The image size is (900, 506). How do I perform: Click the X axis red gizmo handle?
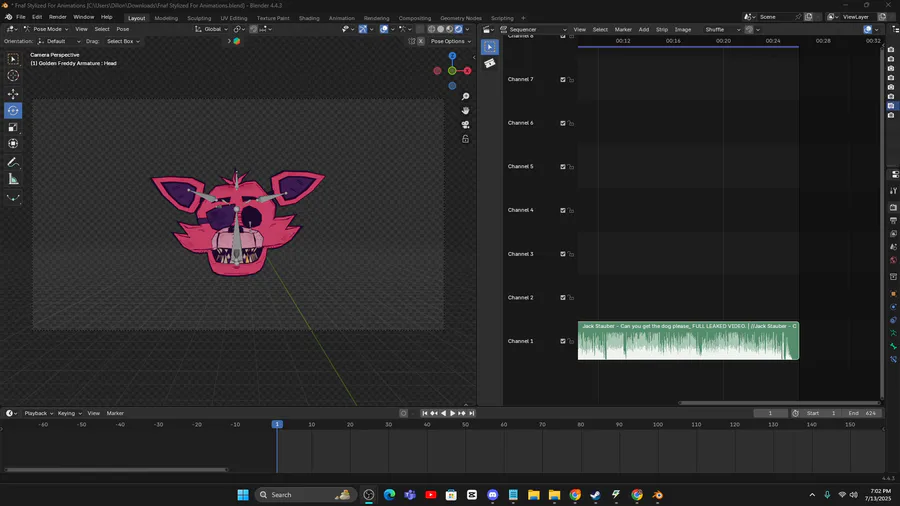467,71
